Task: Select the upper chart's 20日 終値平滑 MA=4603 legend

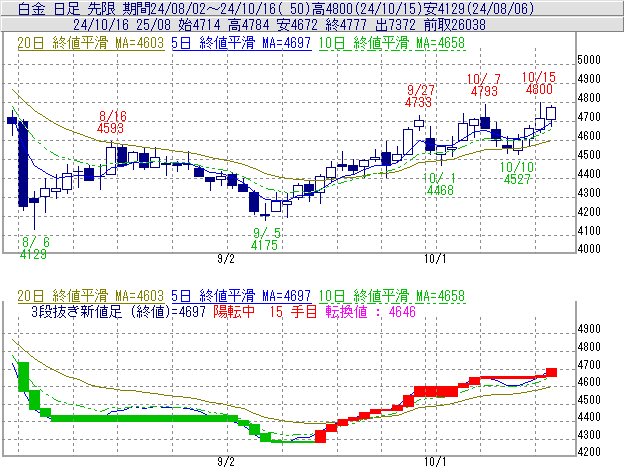Action: (x=91, y=43)
